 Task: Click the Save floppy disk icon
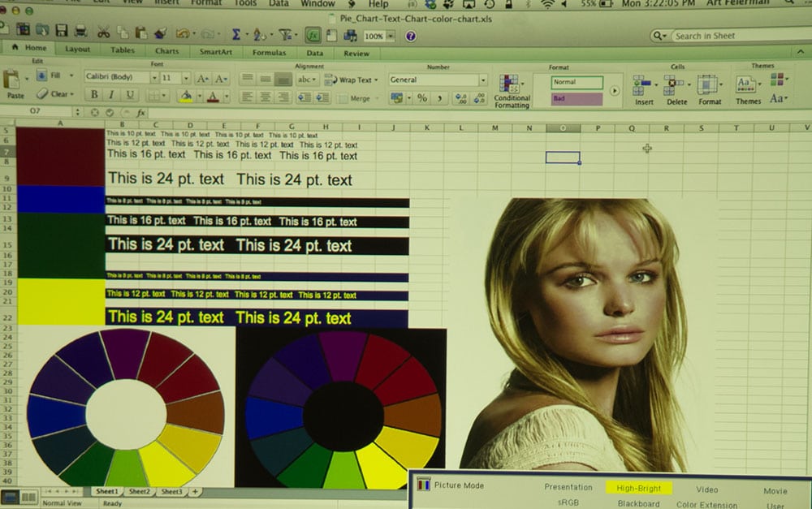[x=60, y=32]
